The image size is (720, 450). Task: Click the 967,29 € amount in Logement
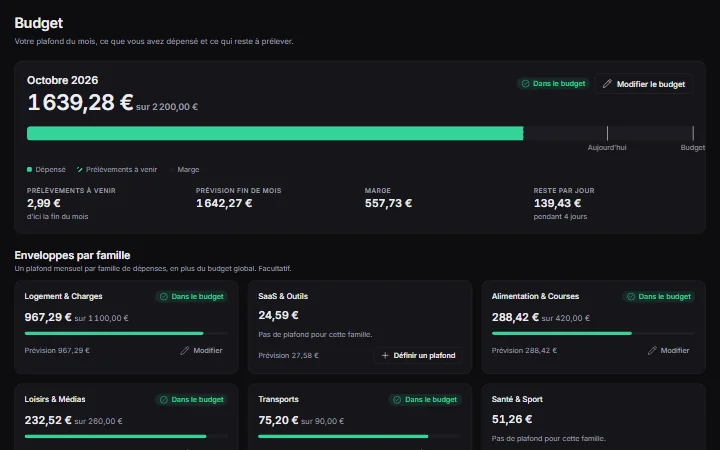[48, 317]
